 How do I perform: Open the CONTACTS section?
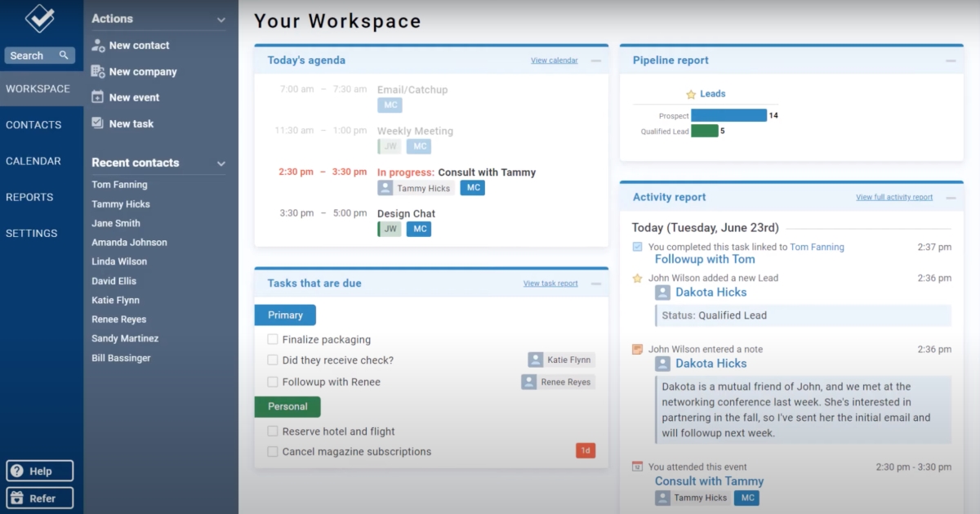34,124
